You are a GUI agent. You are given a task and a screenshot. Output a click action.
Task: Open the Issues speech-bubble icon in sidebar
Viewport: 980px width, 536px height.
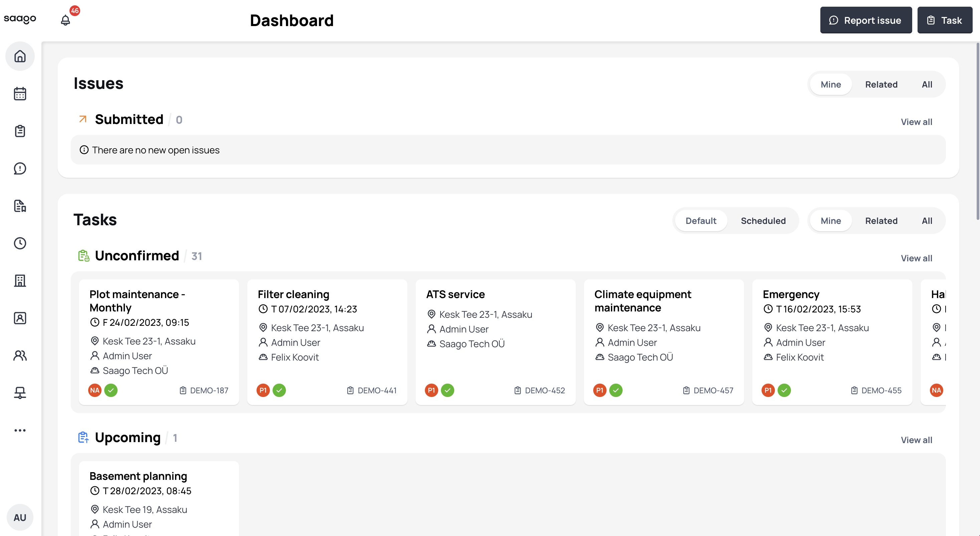click(x=20, y=168)
